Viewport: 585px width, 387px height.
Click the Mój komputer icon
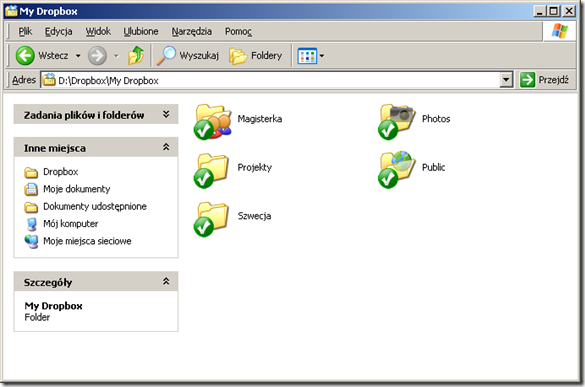point(32,224)
